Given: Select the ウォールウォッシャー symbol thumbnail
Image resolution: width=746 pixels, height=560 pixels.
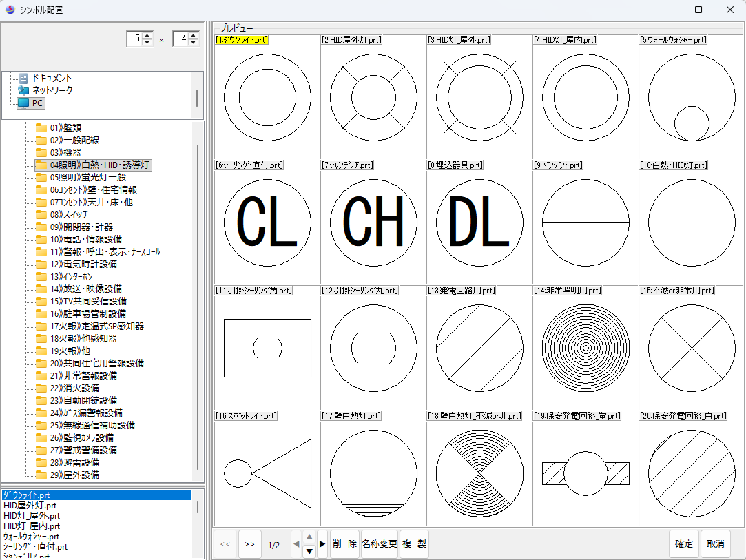Looking at the screenshot, I should click(692, 98).
